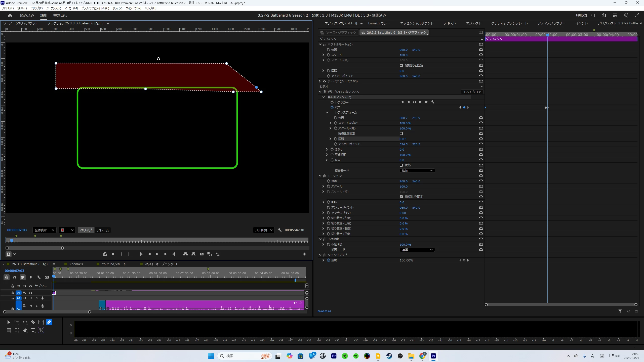
Task: Expand the シェイプ (シェイプ 05) property group
Action: point(320,81)
